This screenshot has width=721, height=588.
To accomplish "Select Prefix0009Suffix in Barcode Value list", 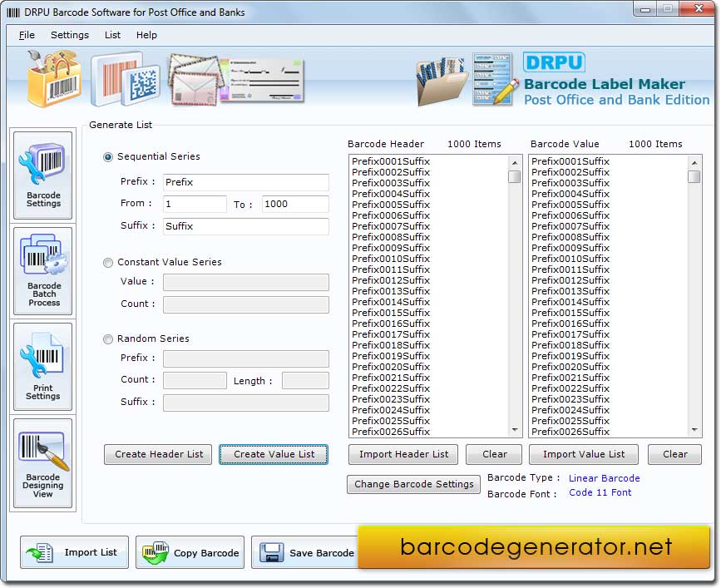I will coord(570,248).
